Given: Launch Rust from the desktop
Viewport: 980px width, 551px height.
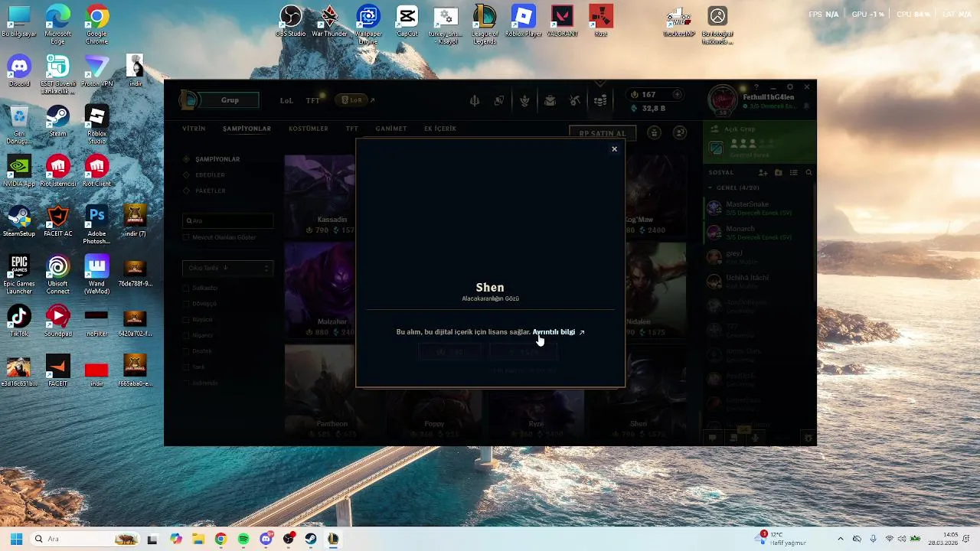Looking at the screenshot, I should [x=601, y=21].
